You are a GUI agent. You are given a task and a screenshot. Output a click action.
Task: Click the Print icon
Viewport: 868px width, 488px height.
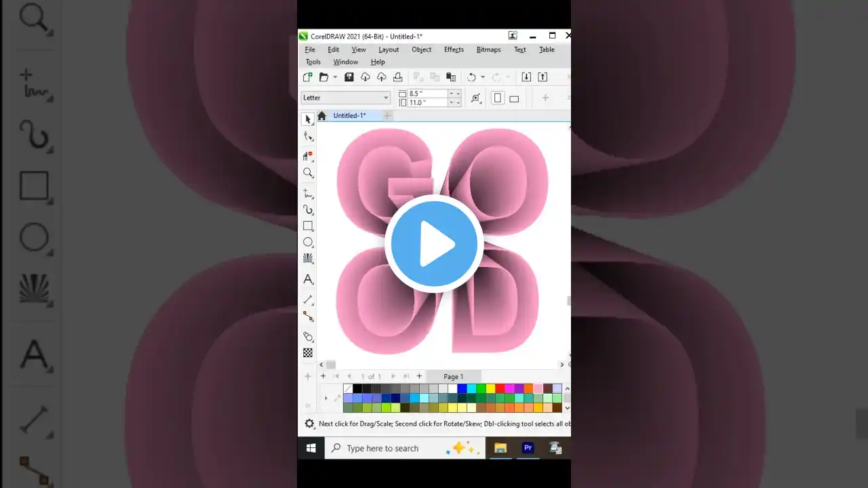(398, 77)
